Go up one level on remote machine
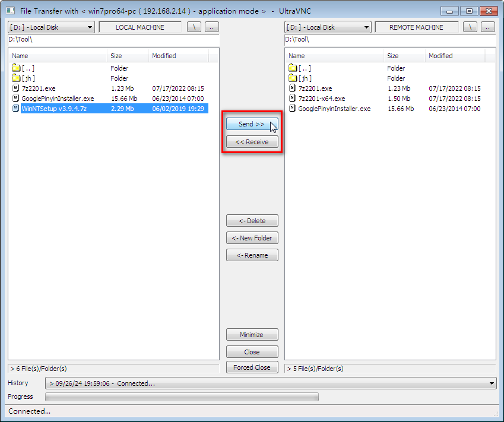 487,27
